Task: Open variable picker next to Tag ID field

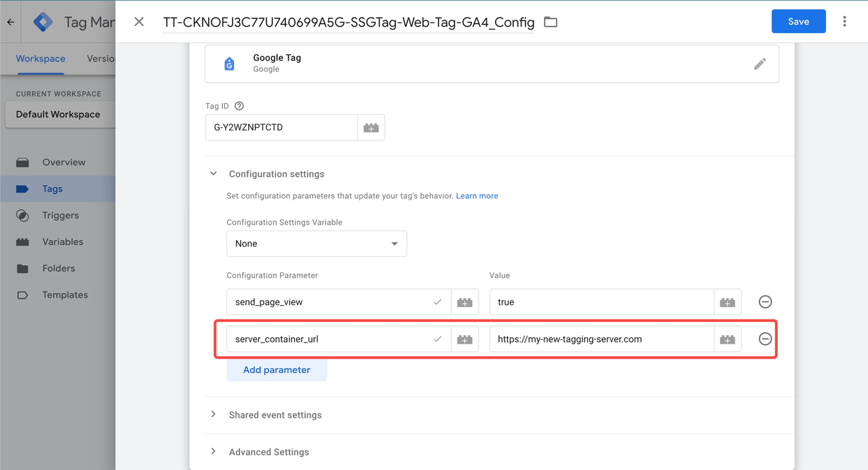Action: tap(371, 128)
